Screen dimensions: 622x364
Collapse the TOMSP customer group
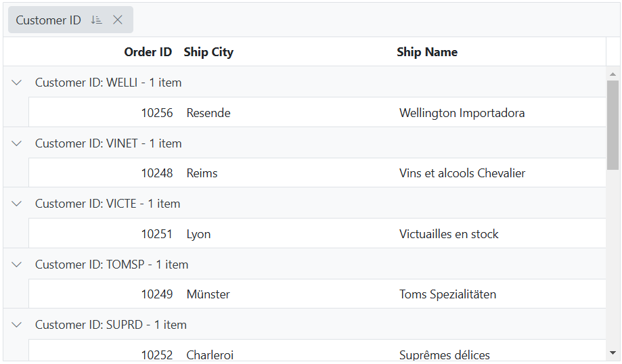pos(17,265)
